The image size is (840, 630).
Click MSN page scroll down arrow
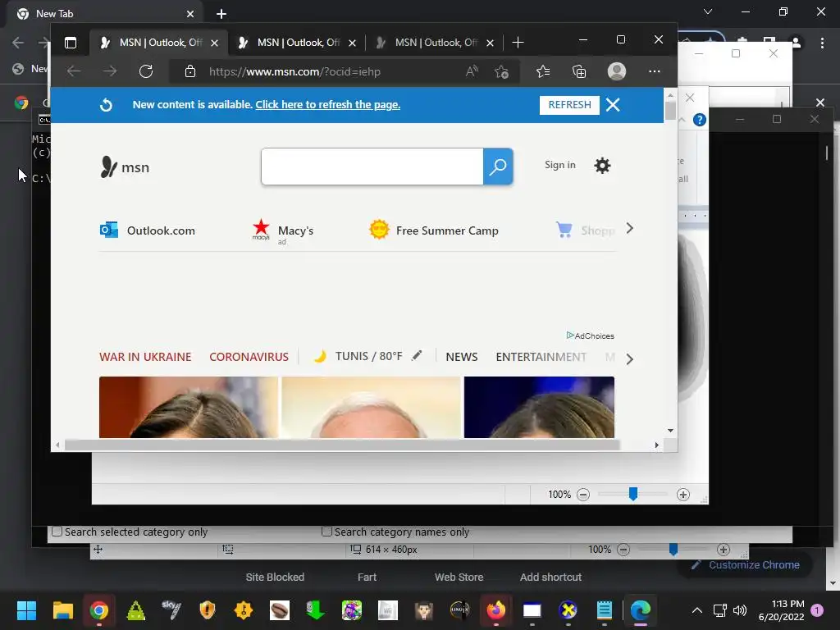[x=670, y=431]
